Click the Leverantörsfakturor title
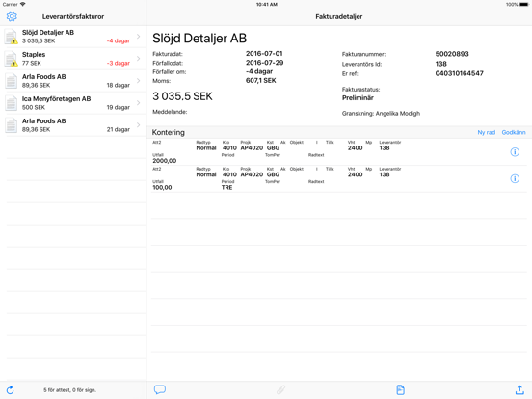 (73, 16)
